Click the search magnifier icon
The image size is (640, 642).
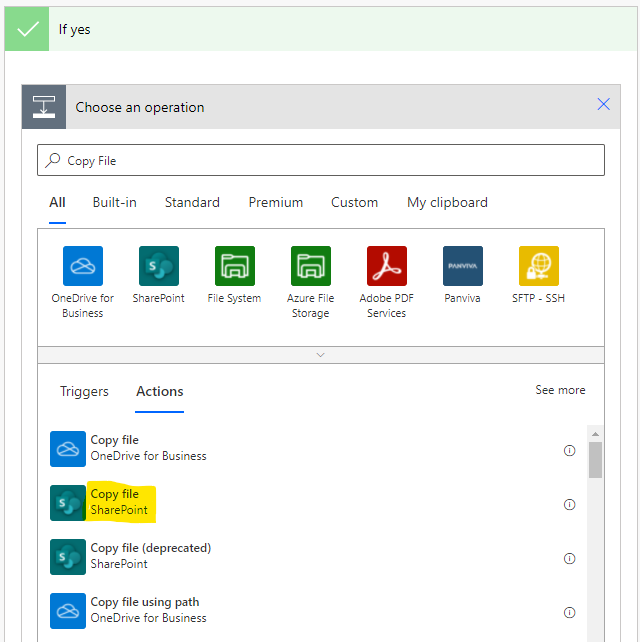[x=52, y=160]
